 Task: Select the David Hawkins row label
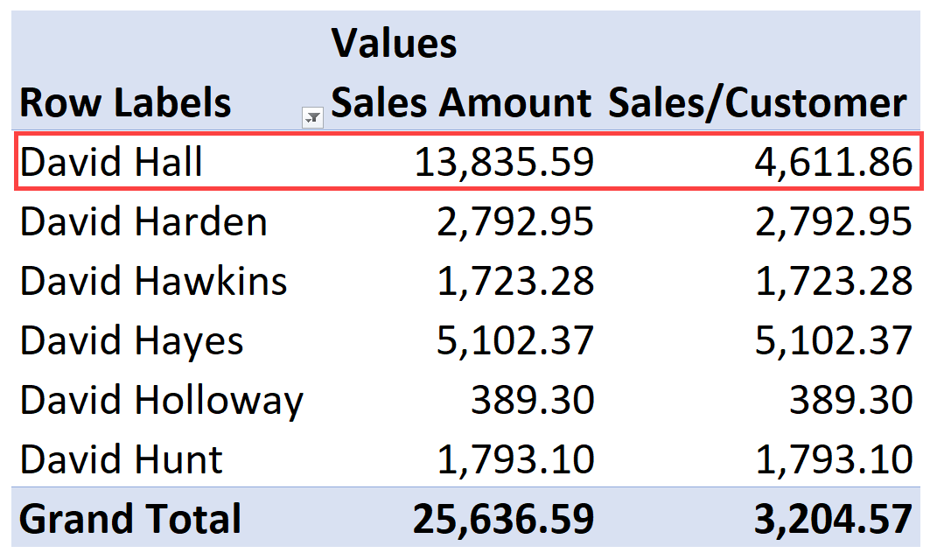154,281
